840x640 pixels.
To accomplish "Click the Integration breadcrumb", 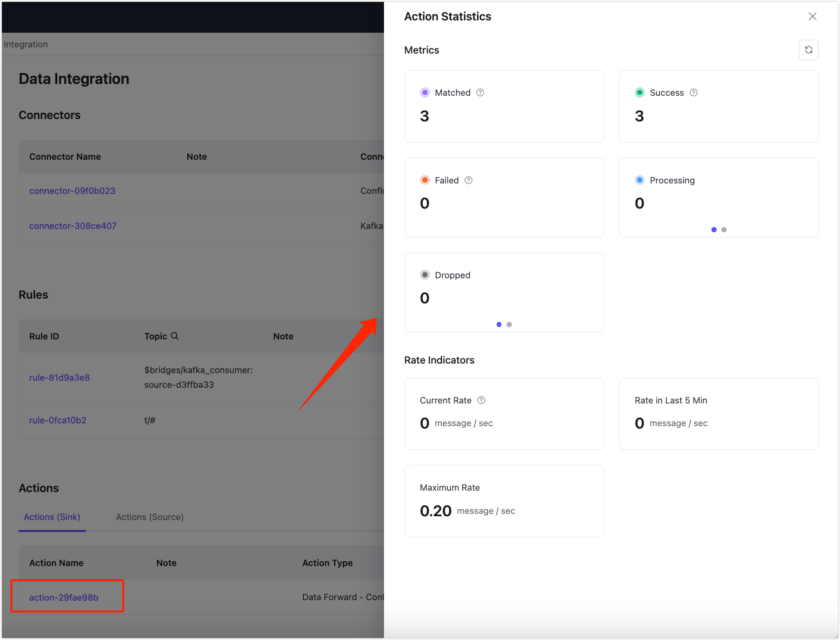I will coord(26,44).
